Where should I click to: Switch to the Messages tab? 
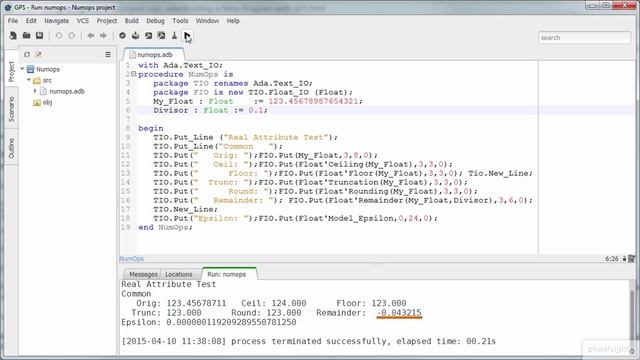pos(143,274)
